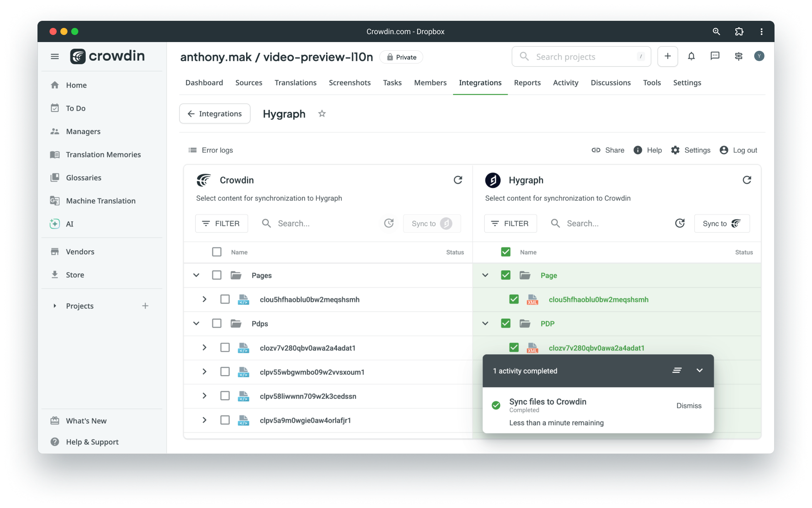Open Settings gear in integration toolbar

point(691,150)
